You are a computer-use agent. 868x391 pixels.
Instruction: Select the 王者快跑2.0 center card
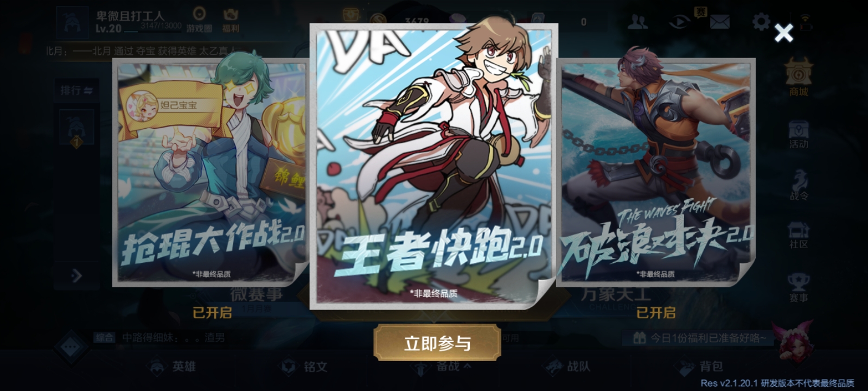433,166
